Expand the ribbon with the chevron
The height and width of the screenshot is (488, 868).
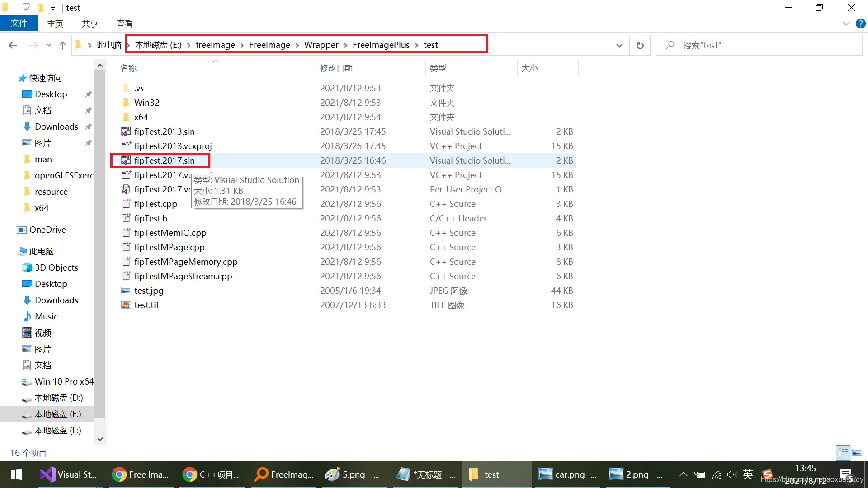click(x=846, y=23)
